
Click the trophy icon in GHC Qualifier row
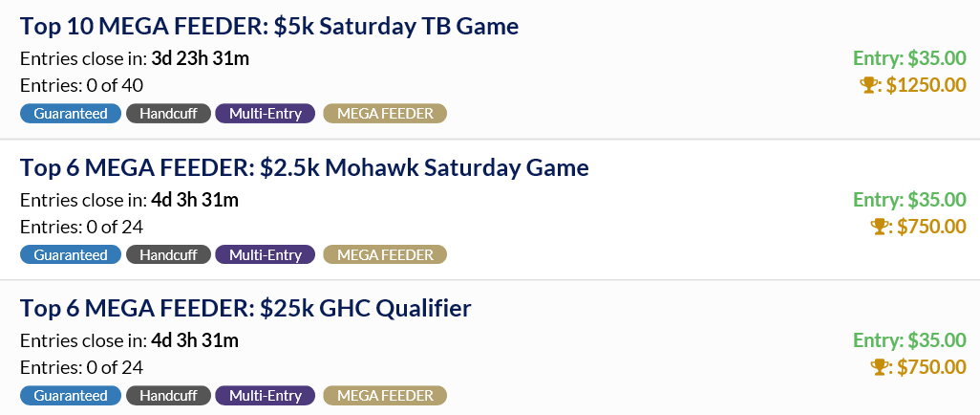(879, 367)
